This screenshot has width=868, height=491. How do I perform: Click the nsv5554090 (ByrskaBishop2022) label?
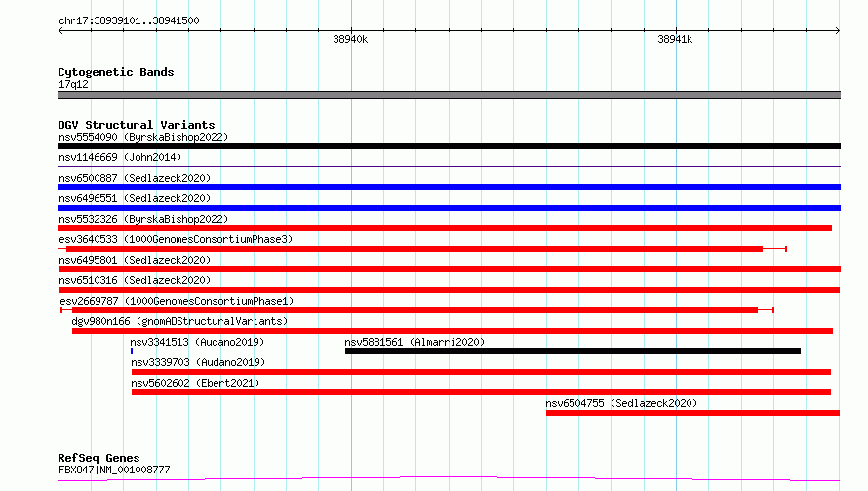click(x=143, y=137)
